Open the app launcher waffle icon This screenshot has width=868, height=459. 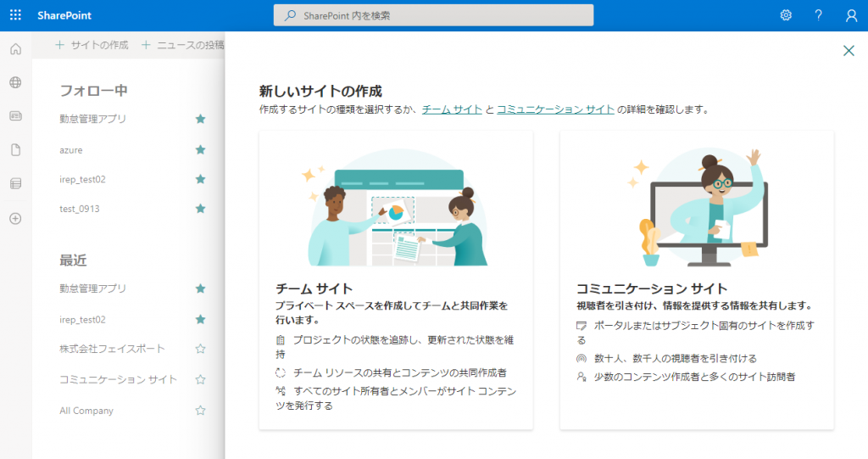(x=15, y=15)
